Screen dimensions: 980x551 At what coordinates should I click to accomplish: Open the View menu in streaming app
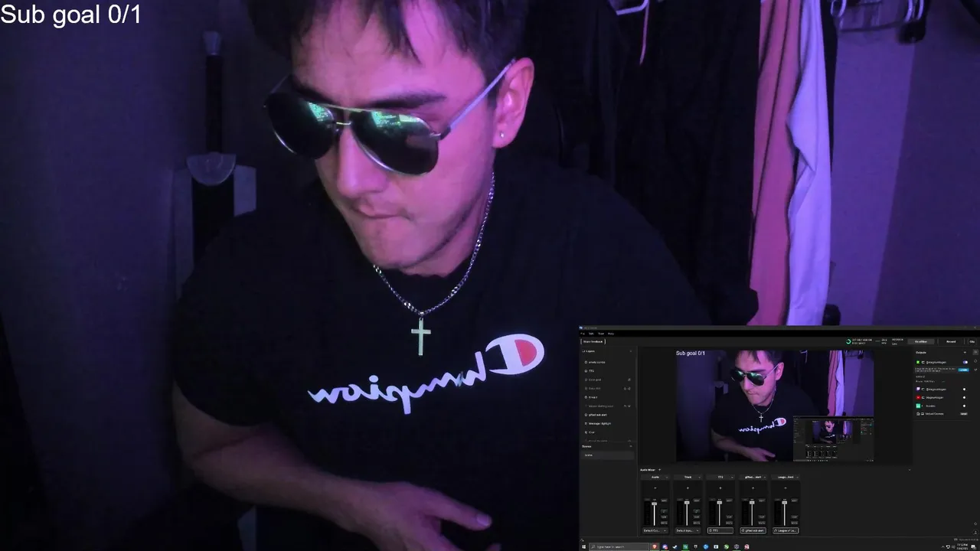[x=601, y=334]
